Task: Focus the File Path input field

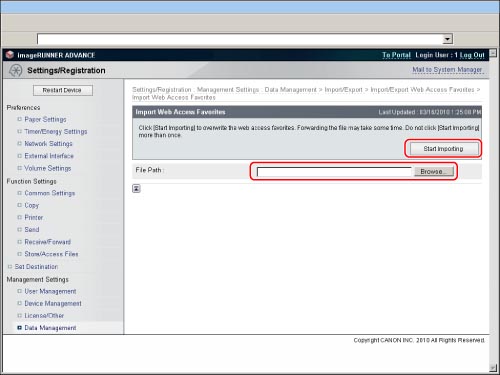Action: pyautogui.click(x=334, y=172)
